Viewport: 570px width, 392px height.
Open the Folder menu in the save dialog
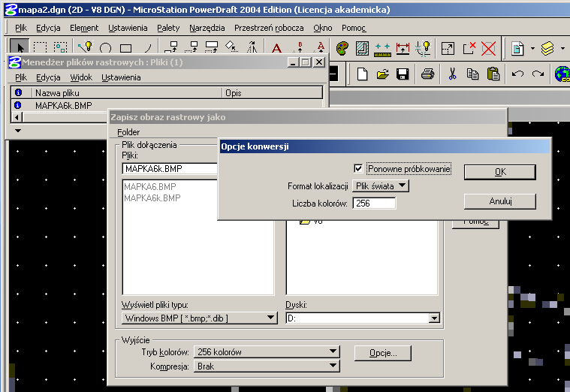(x=128, y=132)
